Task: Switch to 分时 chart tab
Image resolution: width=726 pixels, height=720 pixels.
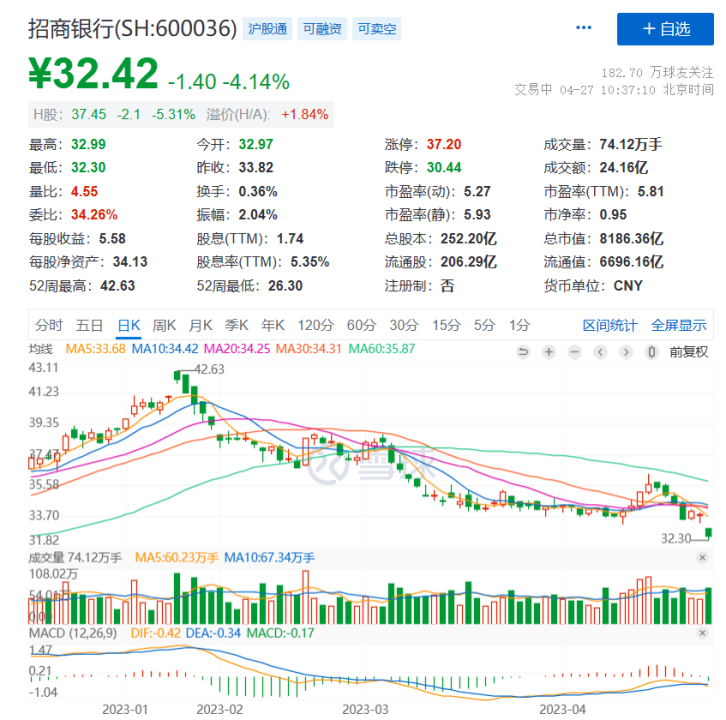Action: point(49,326)
